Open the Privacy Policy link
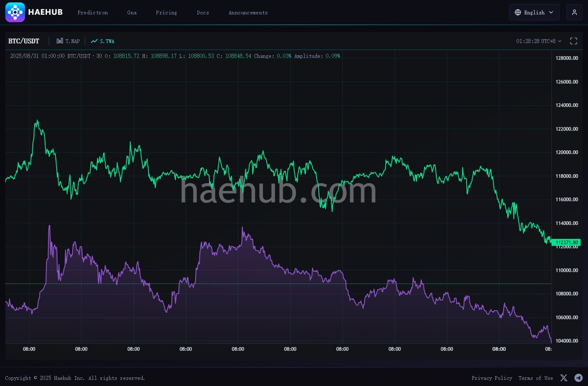Viewport: 588px width, 386px height. (492, 378)
